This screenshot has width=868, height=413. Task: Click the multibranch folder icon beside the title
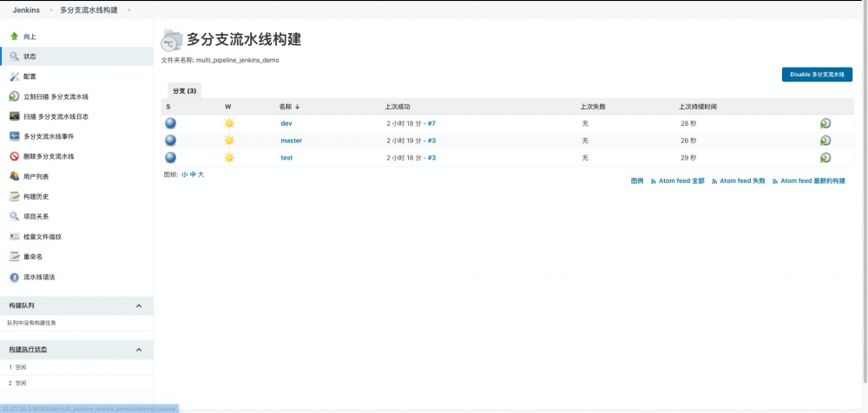click(x=172, y=41)
